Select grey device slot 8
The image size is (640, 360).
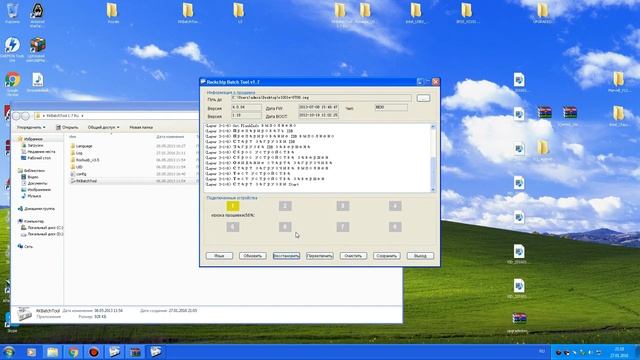pos(395,227)
